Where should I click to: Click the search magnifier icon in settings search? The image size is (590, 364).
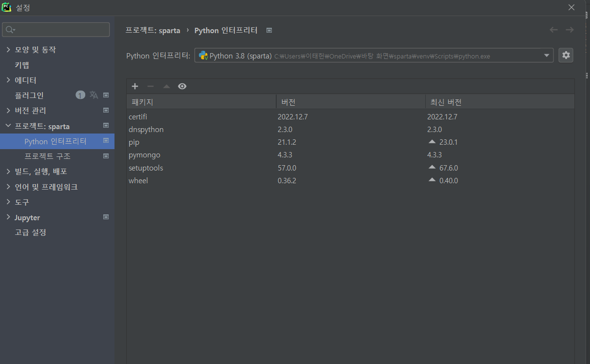coord(10,30)
